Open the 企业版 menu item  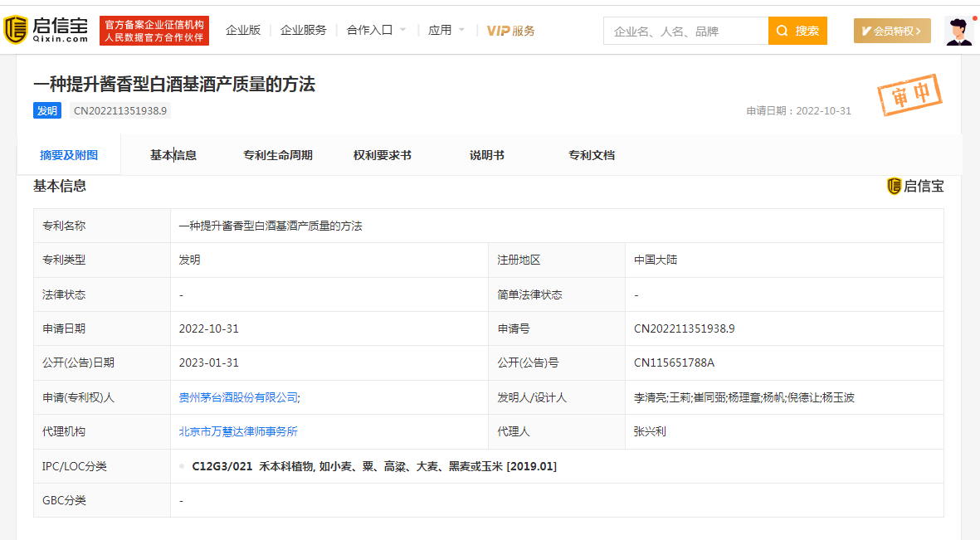coord(243,30)
